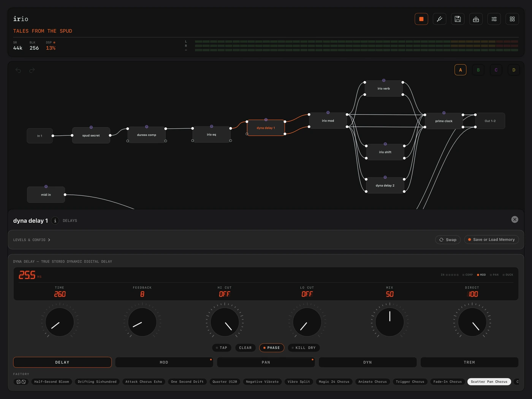Screen dimensions: 532x399
Task: Click the purple dot above irio shift node
Action: 385,144
